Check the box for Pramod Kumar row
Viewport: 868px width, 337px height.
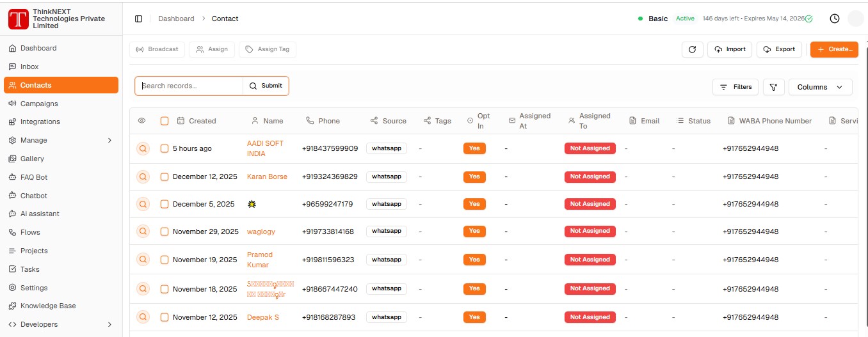[x=165, y=260]
